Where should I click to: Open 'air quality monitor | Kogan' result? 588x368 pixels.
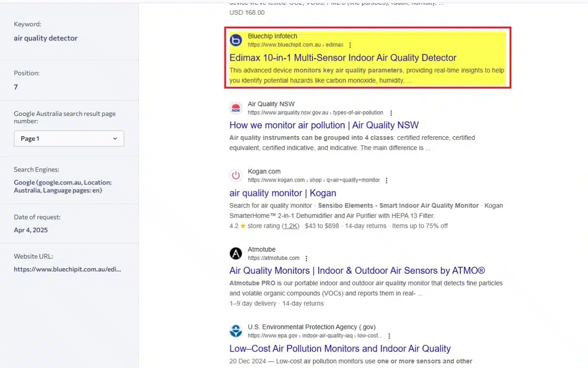(283, 193)
